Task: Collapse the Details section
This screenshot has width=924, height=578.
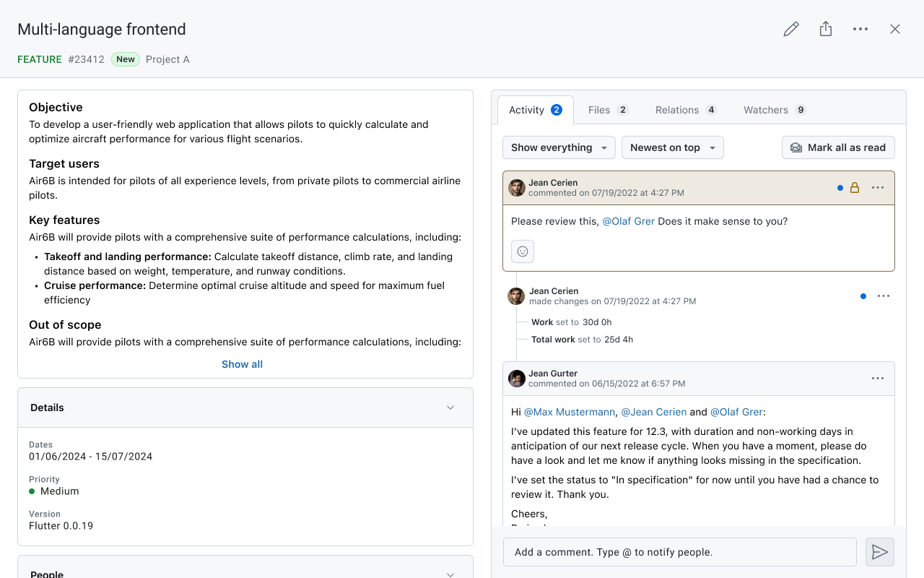Action: tap(450, 407)
